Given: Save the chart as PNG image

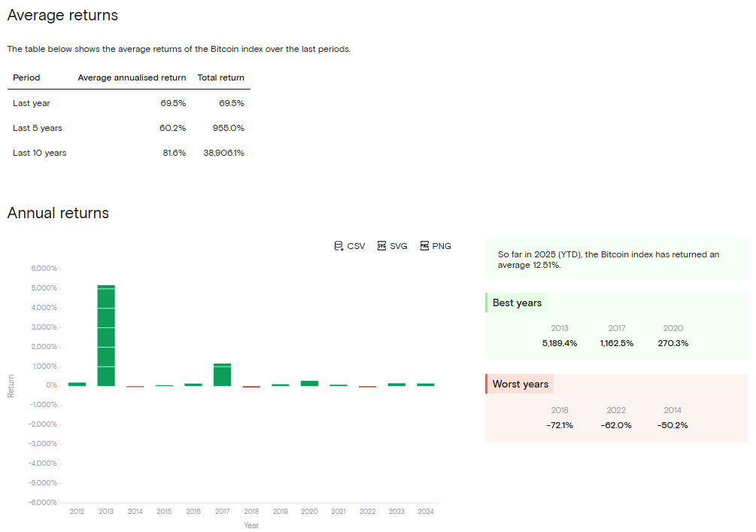Looking at the screenshot, I should pyautogui.click(x=436, y=246).
